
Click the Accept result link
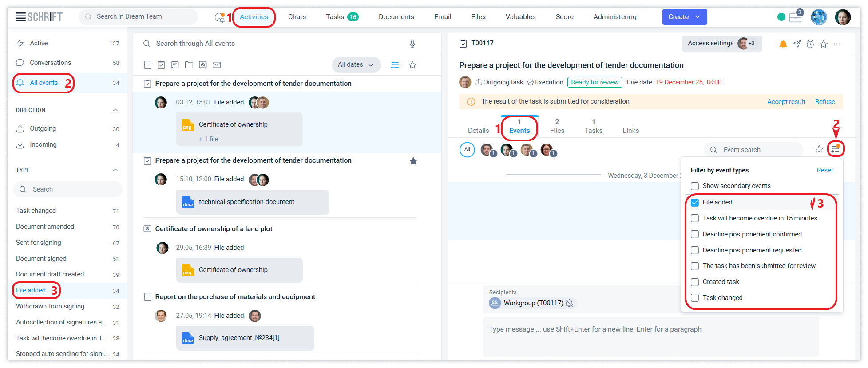[x=786, y=102]
